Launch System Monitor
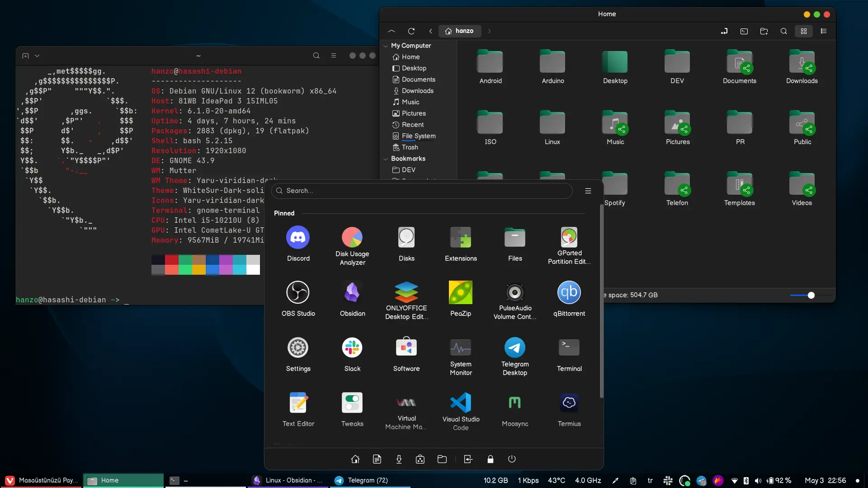Screen dimensions: 868x488 (461, 357)
